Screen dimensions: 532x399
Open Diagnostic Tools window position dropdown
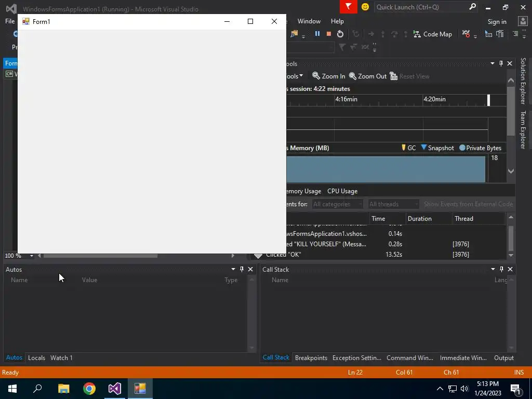click(x=493, y=63)
